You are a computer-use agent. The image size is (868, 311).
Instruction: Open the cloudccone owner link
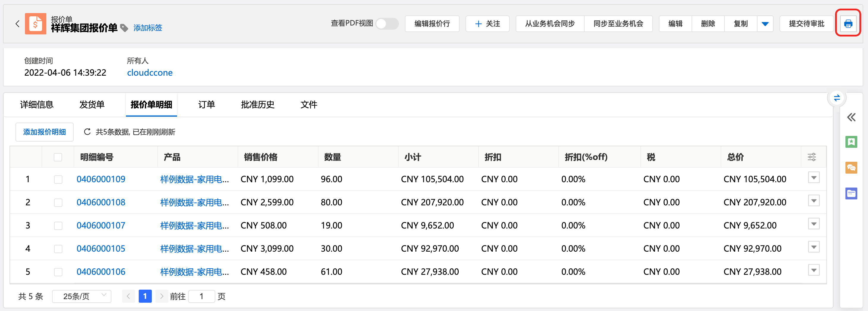coord(150,72)
